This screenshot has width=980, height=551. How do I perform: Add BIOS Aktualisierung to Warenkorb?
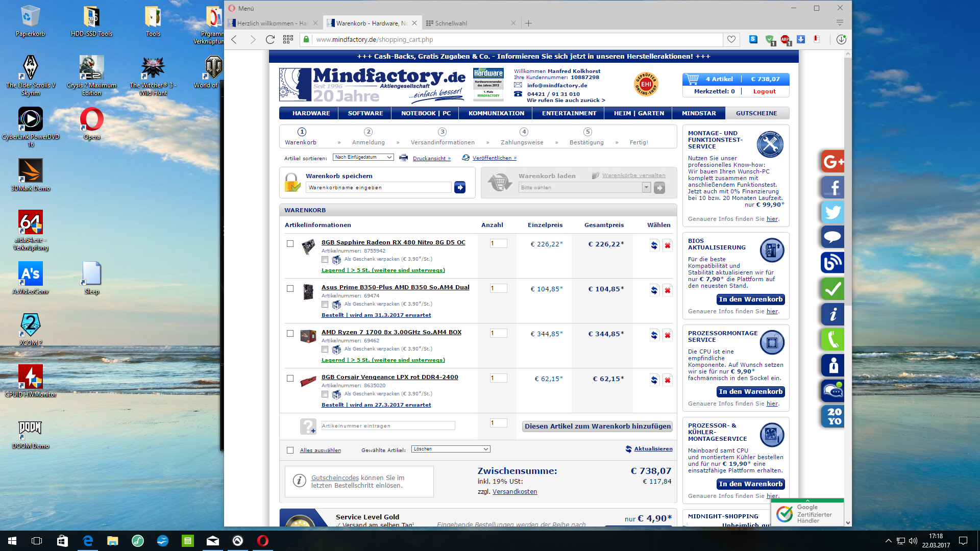[750, 299]
